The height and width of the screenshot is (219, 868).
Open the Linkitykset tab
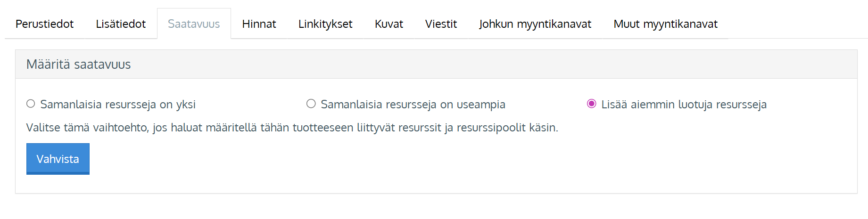coord(325,24)
